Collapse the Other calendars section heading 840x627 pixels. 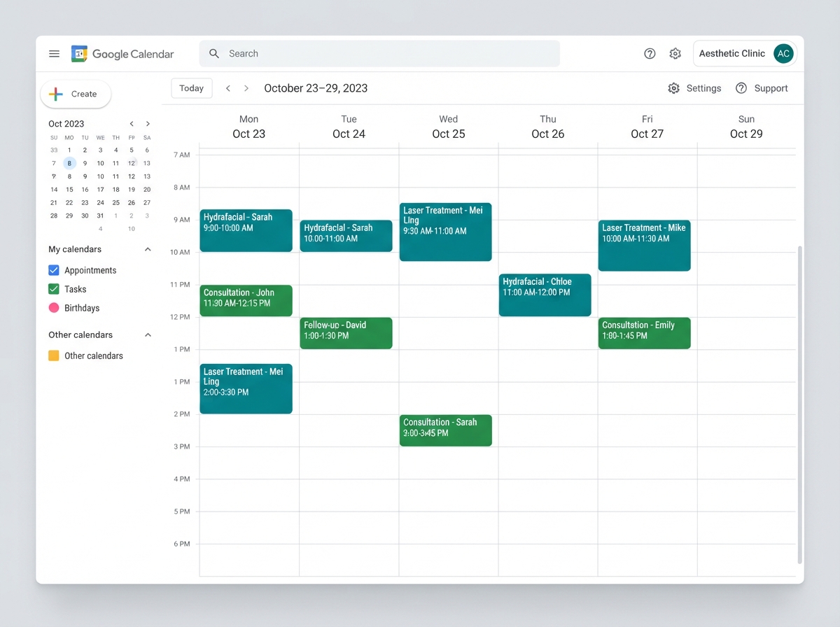(x=148, y=334)
